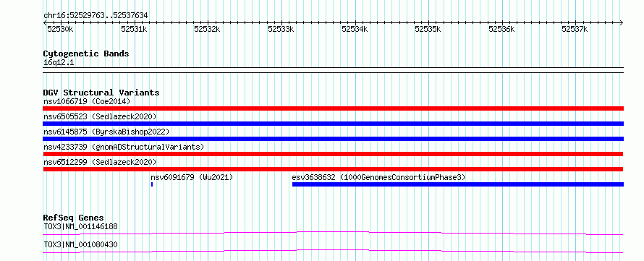
Task: Click the left arrowhead of the ruler
Action: pos(45,23)
